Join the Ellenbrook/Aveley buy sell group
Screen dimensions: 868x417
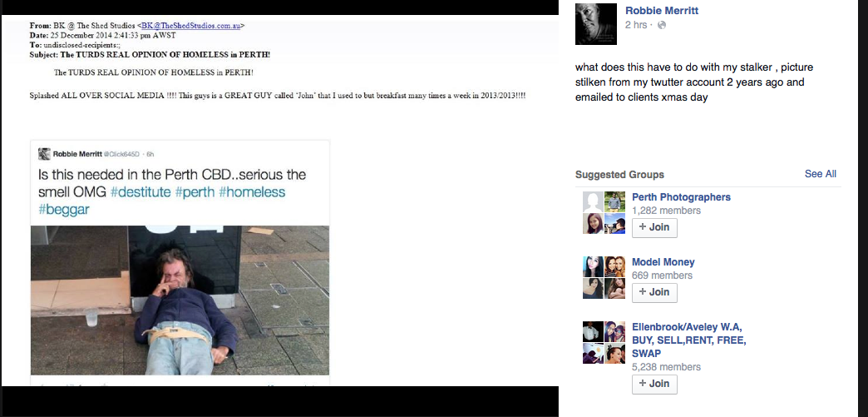pos(654,384)
